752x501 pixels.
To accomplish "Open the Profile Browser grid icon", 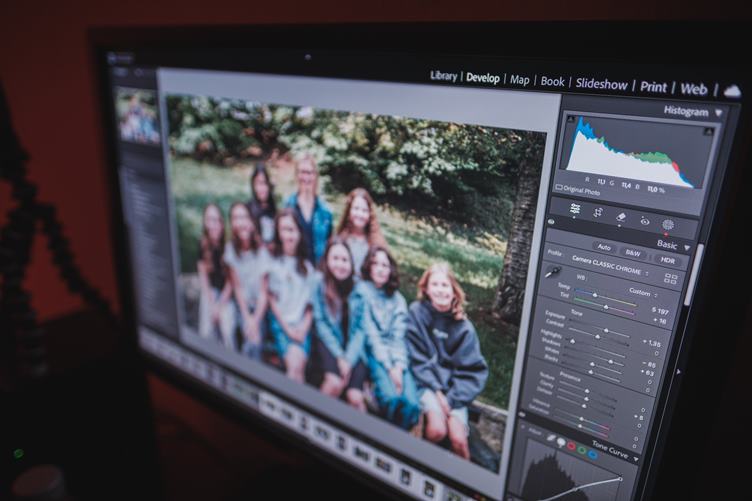I will [x=670, y=279].
